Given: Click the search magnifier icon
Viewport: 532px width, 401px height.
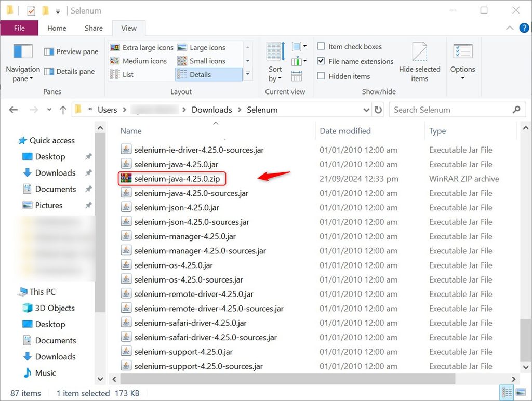Looking at the screenshot, I should [x=517, y=110].
